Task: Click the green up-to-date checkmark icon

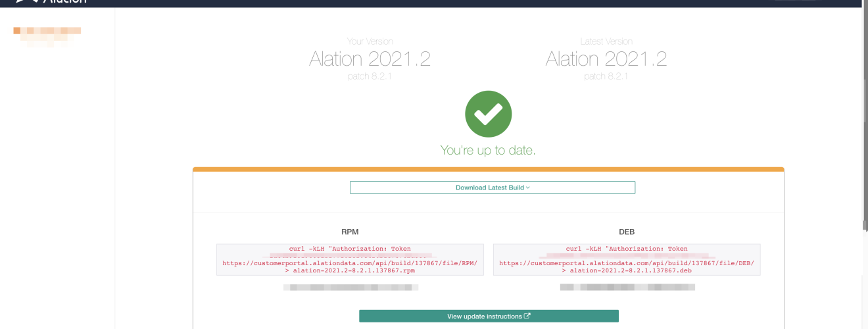Action: click(x=489, y=114)
